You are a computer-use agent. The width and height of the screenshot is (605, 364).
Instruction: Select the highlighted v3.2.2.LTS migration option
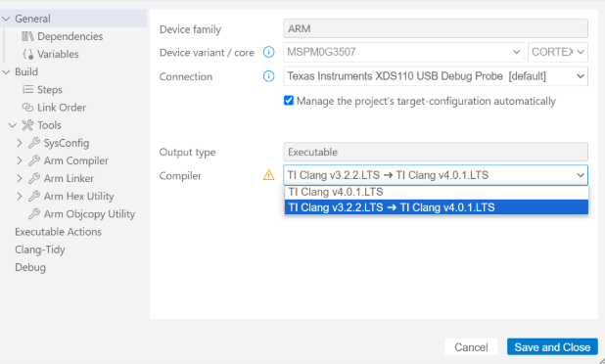pos(437,207)
